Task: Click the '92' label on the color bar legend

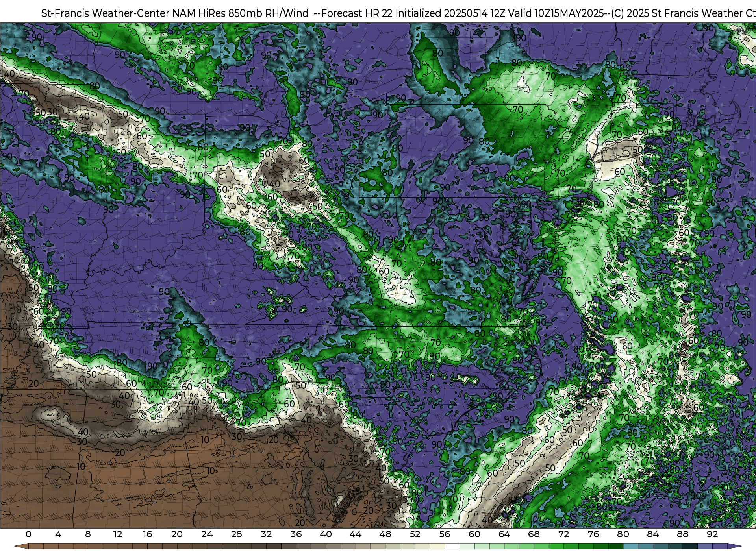Action: click(712, 534)
